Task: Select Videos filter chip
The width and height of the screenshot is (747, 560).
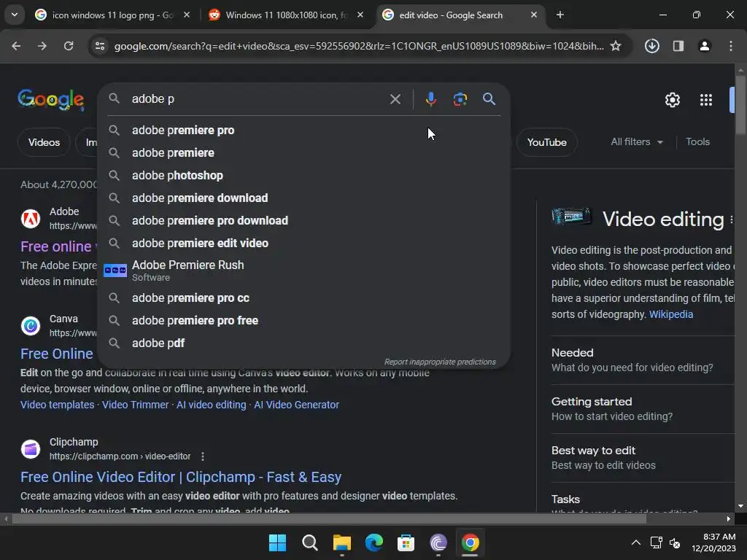Action: coord(44,142)
